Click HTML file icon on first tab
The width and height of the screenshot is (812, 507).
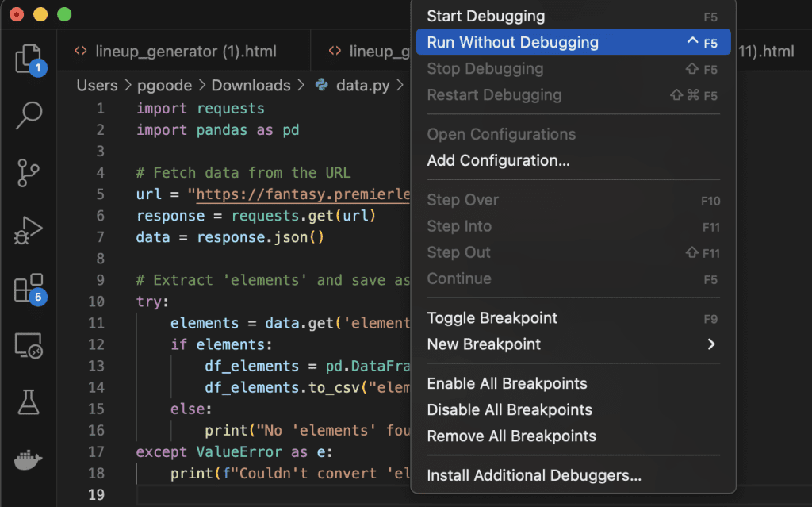coord(81,51)
